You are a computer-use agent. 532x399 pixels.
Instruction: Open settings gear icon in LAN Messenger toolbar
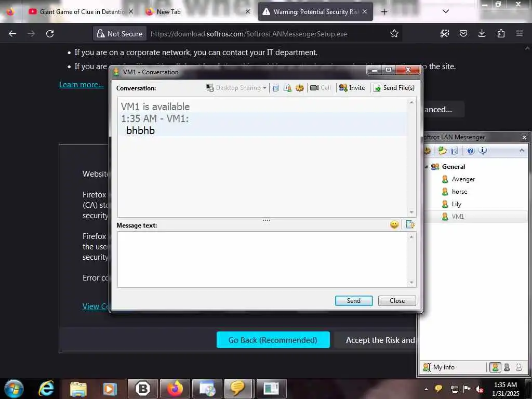(x=427, y=151)
